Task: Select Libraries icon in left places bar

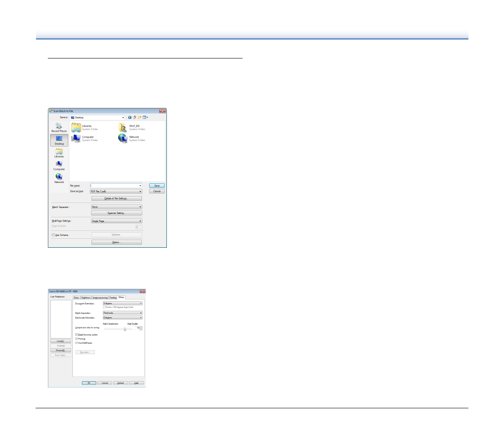Action: coord(59,153)
